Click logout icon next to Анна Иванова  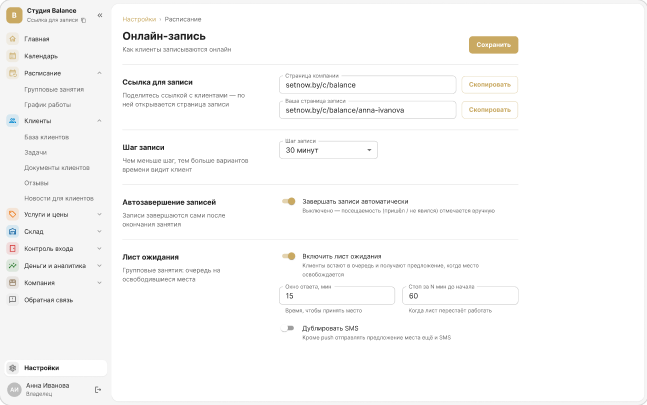pyautogui.click(x=98, y=389)
